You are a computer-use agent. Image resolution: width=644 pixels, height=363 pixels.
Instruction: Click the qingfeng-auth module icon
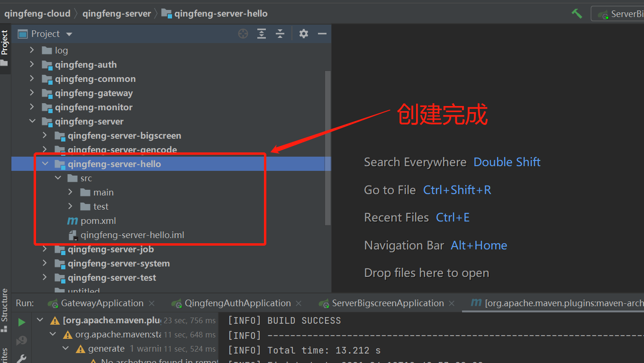(47, 64)
